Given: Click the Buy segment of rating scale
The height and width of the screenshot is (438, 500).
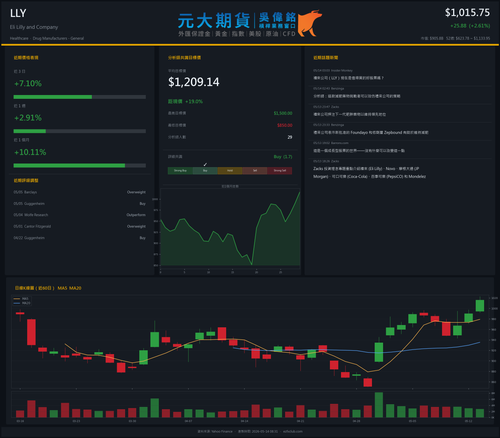Looking at the screenshot, I should tap(205, 171).
